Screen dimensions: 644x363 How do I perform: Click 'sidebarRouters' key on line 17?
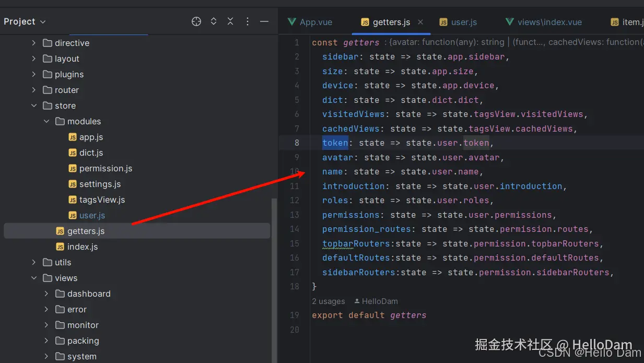click(359, 272)
